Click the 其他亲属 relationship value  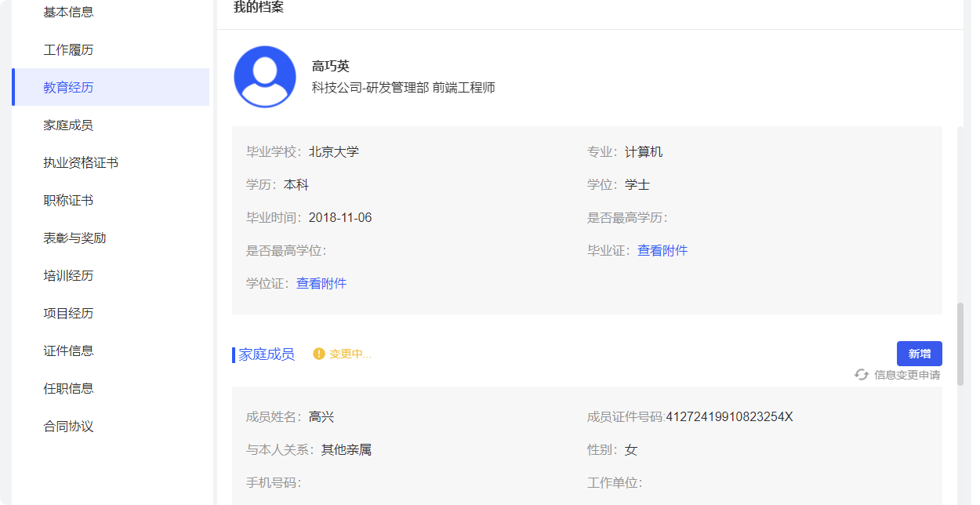[347, 450]
